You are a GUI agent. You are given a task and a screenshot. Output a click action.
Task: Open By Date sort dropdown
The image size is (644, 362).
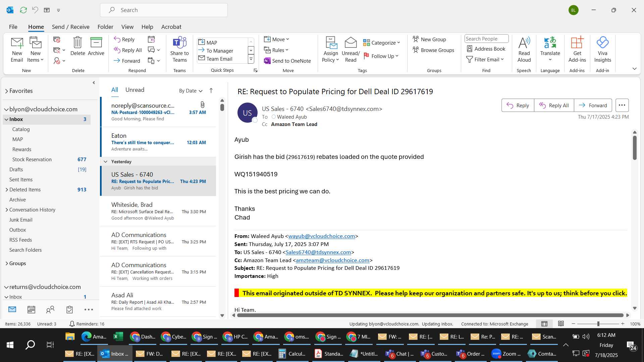(x=191, y=90)
